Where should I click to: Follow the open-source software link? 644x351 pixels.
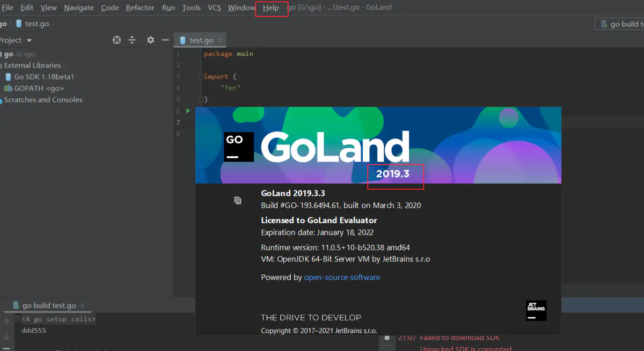click(342, 277)
